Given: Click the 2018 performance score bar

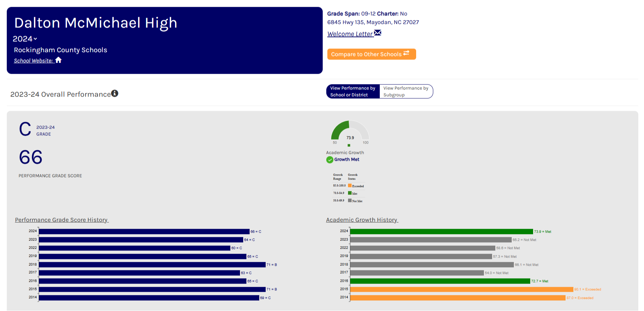Looking at the screenshot, I should pyautogui.click(x=152, y=265).
